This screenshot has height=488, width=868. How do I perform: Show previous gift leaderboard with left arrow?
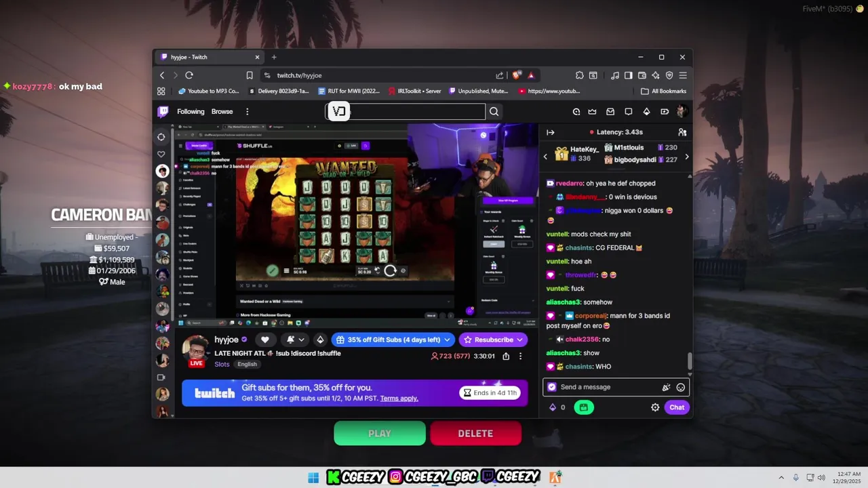coord(545,157)
